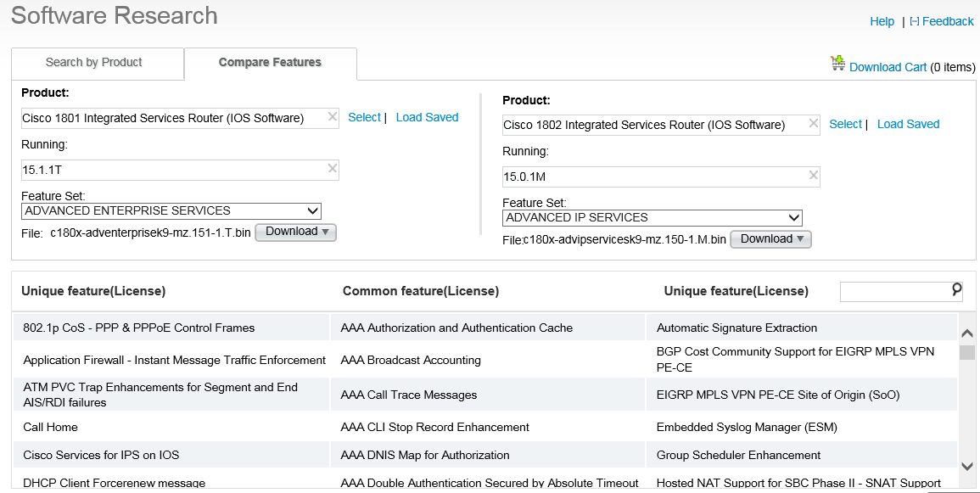
Task: Switch to the Compare Features tab
Action: pos(270,63)
